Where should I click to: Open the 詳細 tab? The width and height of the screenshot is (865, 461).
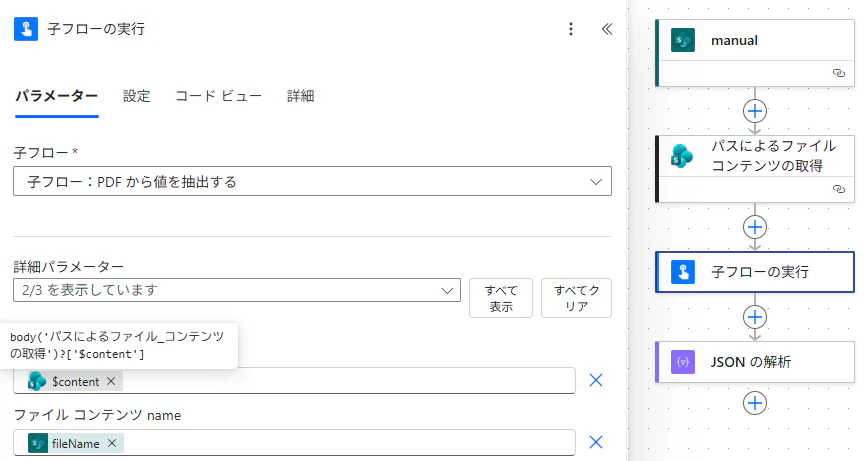[300, 96]
